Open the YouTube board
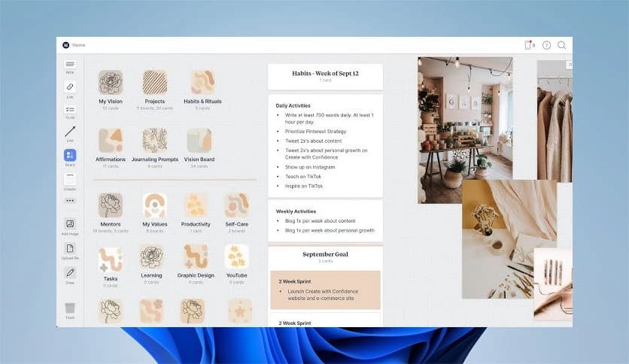This screenshot has height=364, width=629. click(x=237, y=256)
